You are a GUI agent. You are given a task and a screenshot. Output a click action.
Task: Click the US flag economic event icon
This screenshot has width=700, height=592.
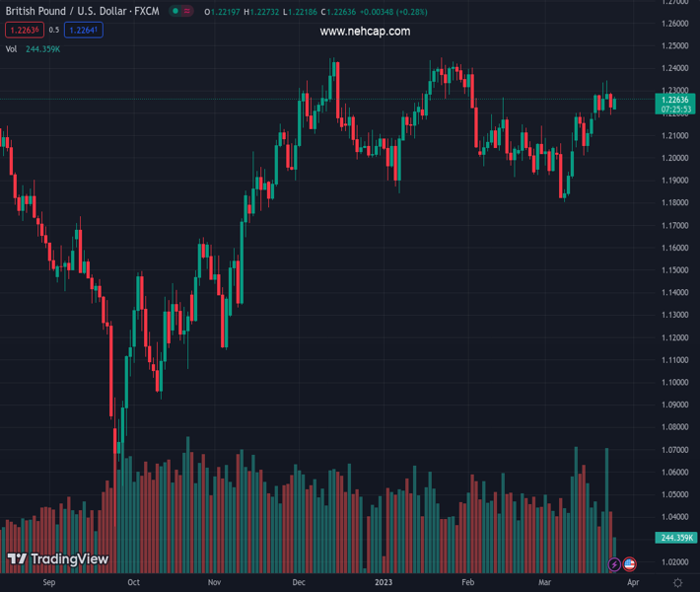click(630, 564)
